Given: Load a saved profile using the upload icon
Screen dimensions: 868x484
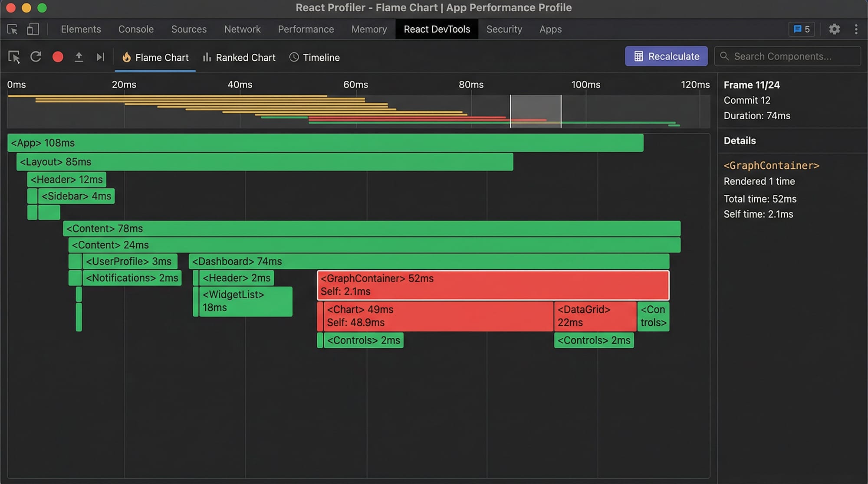Looking at the screenshot, I should tap(79, 57).
